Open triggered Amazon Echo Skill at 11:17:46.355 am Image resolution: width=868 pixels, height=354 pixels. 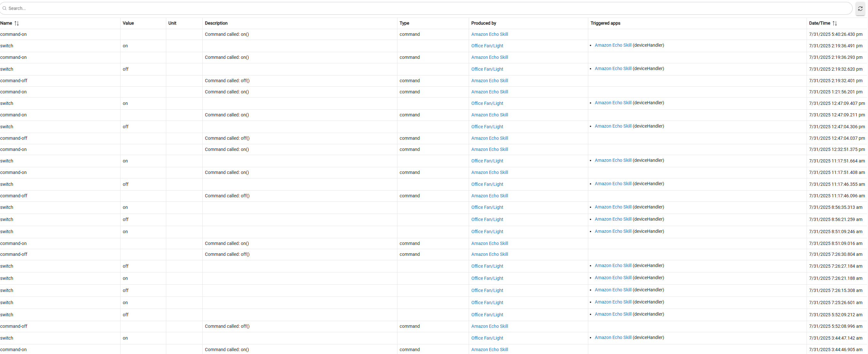tap(613, 184)
